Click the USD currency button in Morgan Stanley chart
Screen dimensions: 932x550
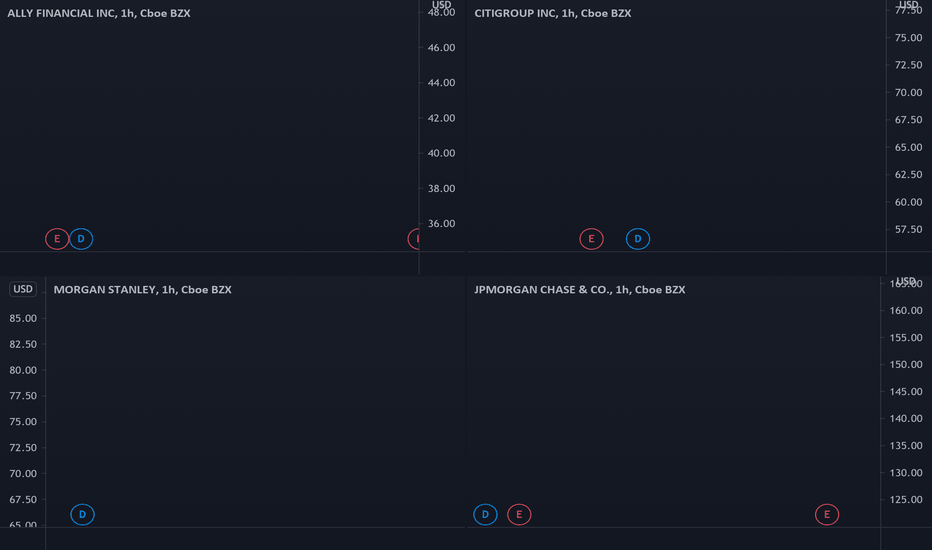pos(23,289)
